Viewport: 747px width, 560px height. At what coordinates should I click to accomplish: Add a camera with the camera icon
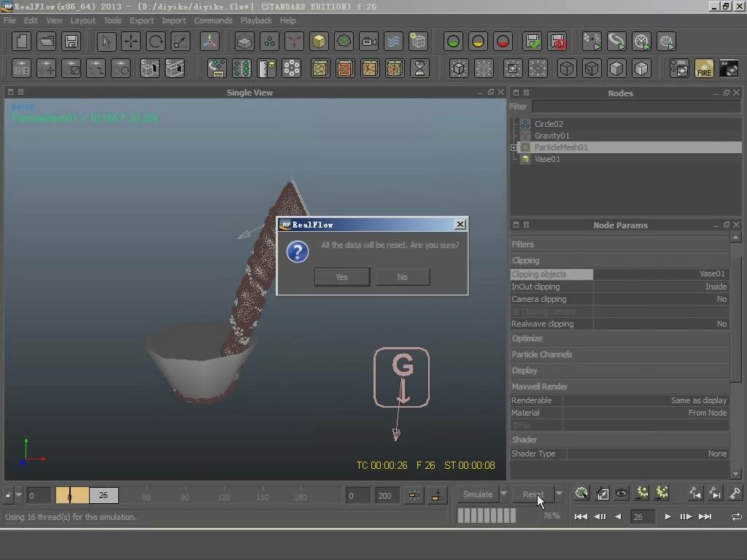point(368,42)
